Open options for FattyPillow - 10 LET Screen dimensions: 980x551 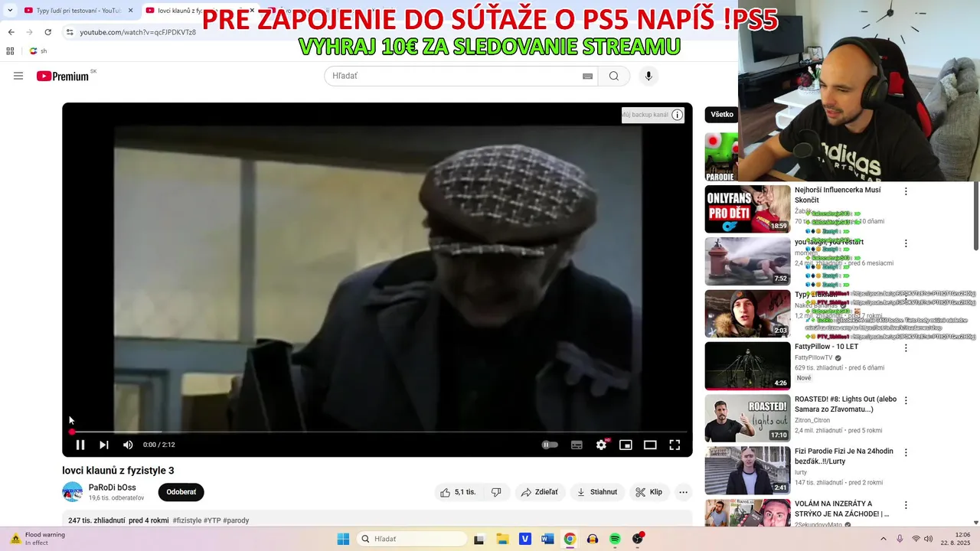(x=906, y=347)
